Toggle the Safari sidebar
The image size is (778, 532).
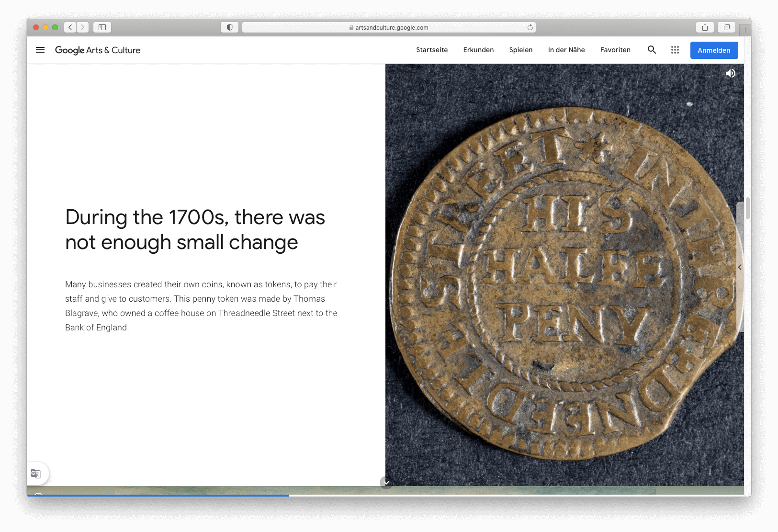tap(102, 27)
